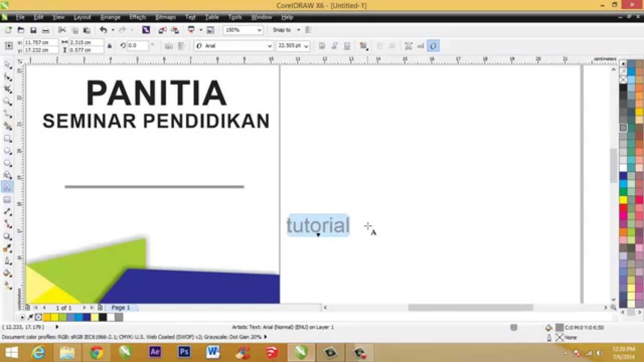Open the font size 22.505 pt dropdown
This screenshot has height=362, width=644.
point(306,46)
